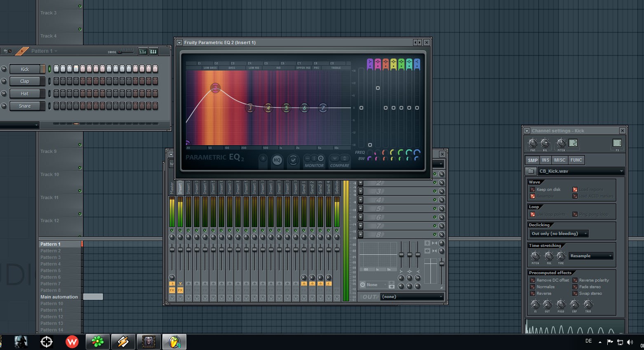
Task: Click the checkmark view button in Parametric EQ 2
Action: tap(293, 160)
